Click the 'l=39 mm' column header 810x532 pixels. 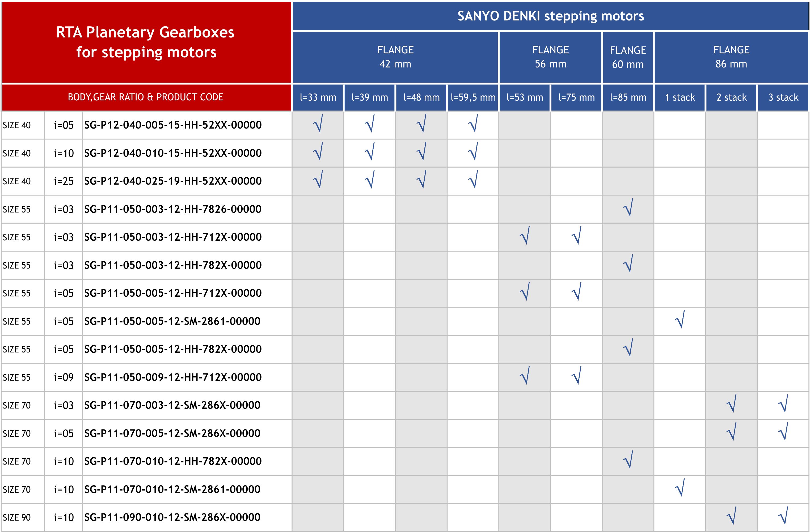(x=370, y=97)
